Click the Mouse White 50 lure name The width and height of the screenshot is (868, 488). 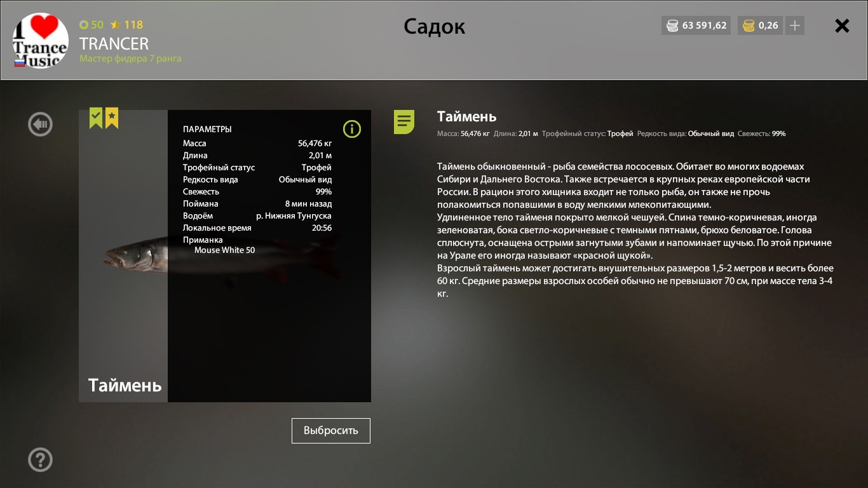click(x=224, y=250)
